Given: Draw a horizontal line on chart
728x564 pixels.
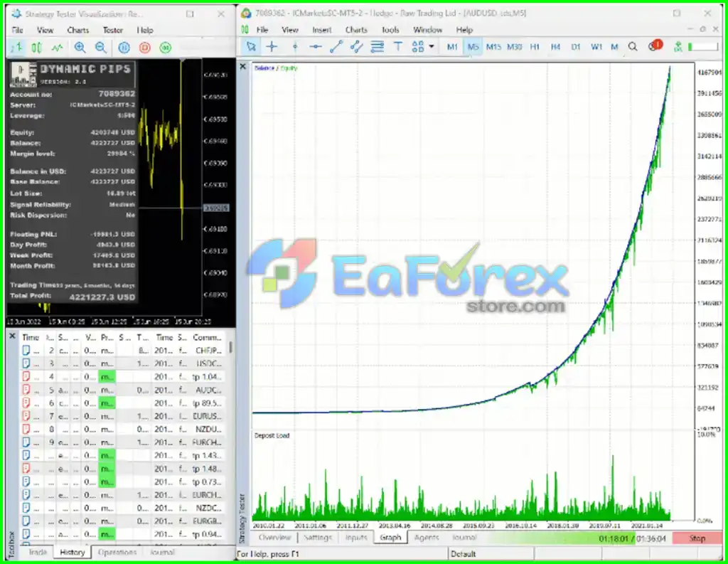Looking at the screenshot, I should click(x=316, y=46).
